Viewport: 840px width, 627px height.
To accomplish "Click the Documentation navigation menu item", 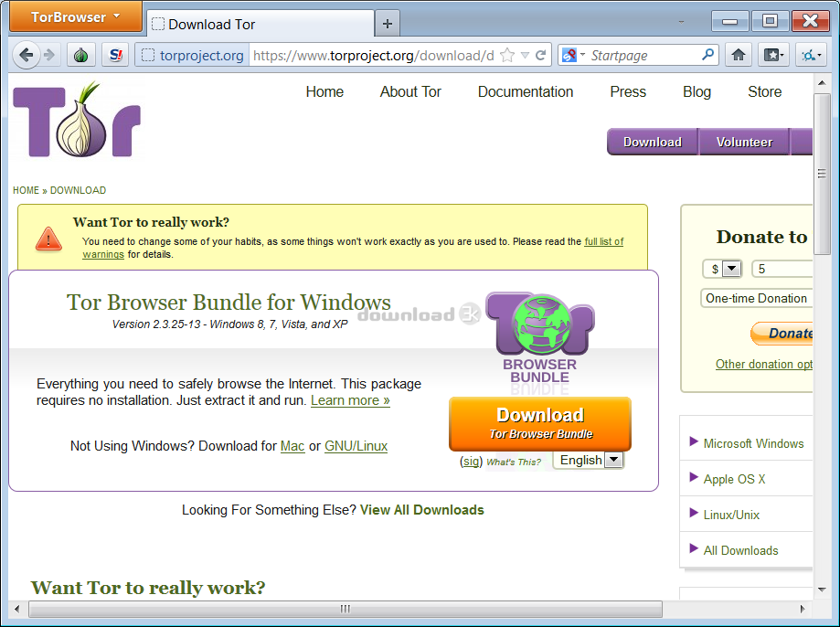I will click(525, 91).
